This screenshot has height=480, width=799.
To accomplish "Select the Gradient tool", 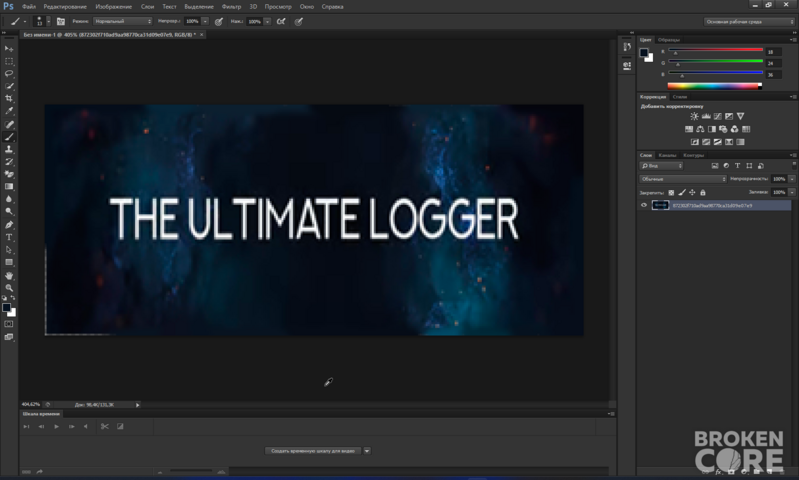I will (x=9, y=186).
